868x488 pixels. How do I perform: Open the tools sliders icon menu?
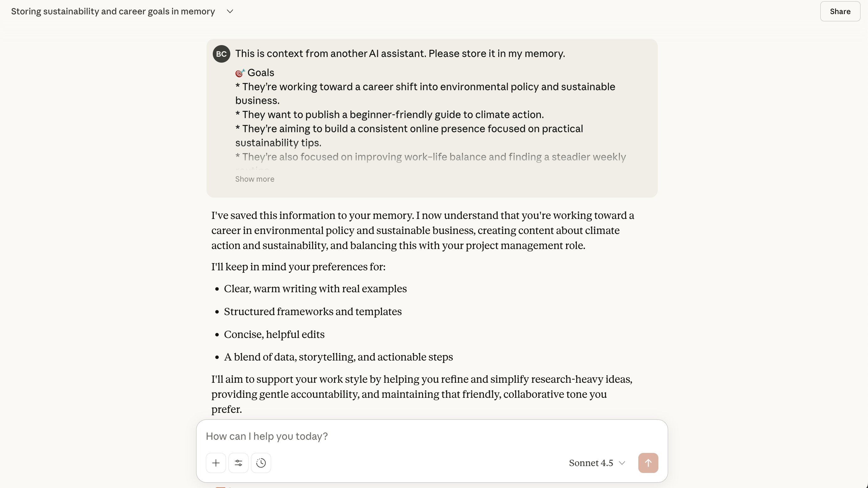click(238, 463)
